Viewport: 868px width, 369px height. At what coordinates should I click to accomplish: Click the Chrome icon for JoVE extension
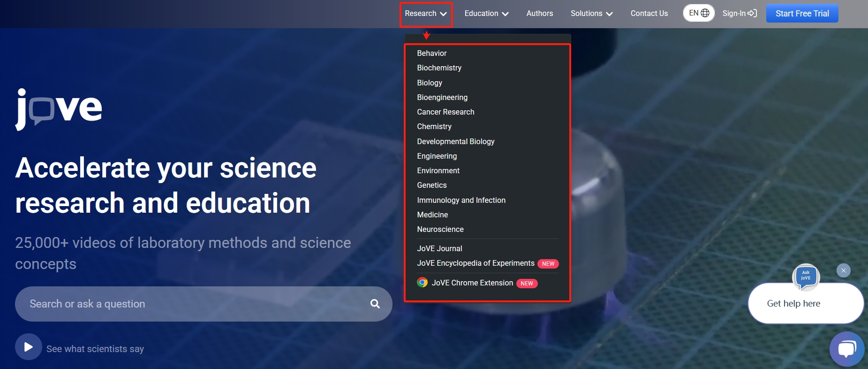tap(422, 283)
